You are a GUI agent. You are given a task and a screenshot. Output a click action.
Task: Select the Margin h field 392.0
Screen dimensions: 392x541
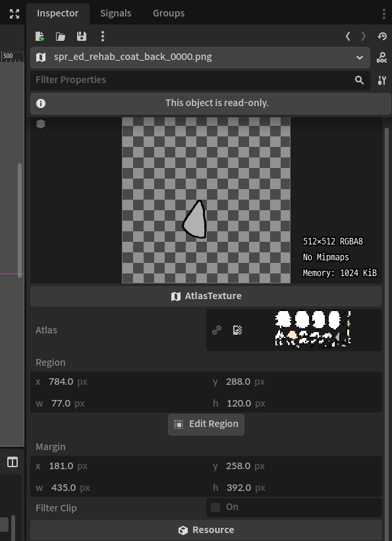295,488
